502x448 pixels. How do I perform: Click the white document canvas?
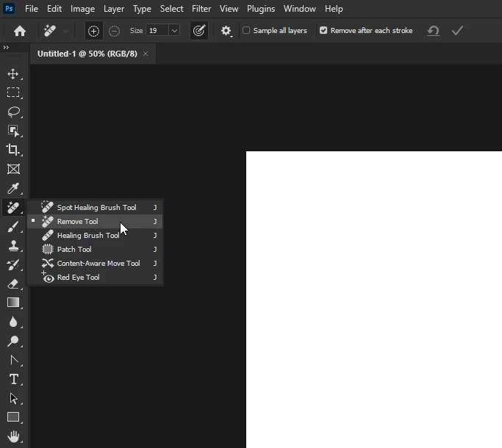click(373, 299)
